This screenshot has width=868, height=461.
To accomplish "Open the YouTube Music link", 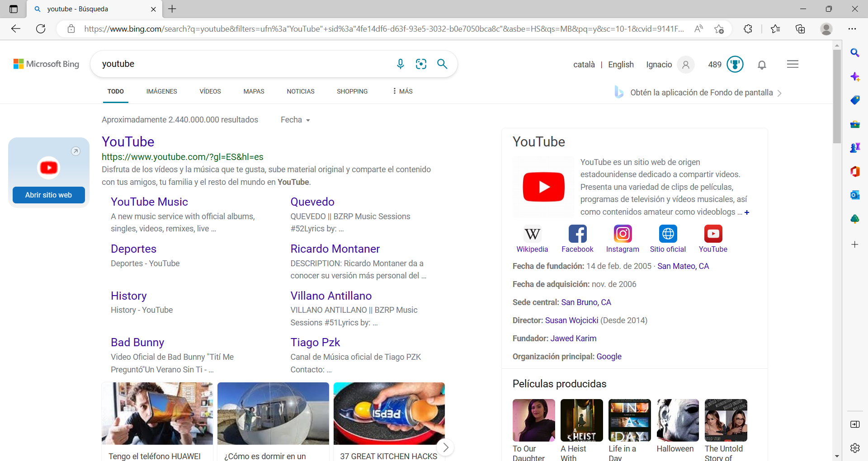I will pos(149,202).
